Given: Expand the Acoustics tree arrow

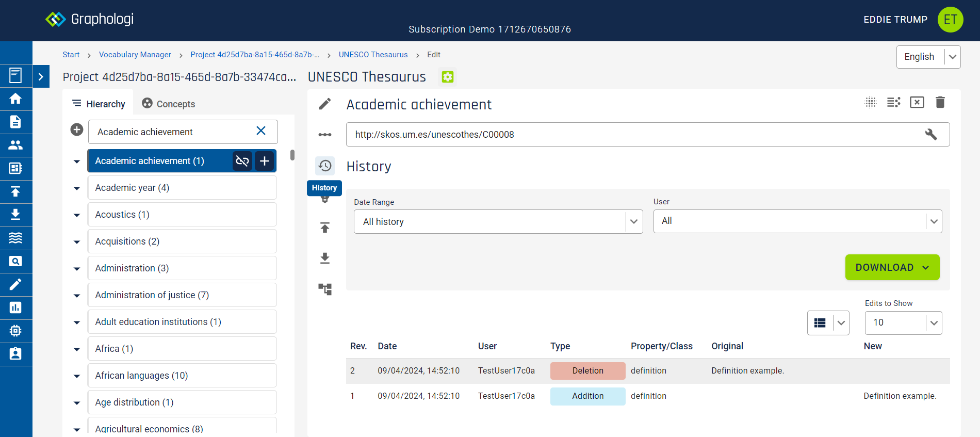Looking at the screenshot, I should [77, 215].
